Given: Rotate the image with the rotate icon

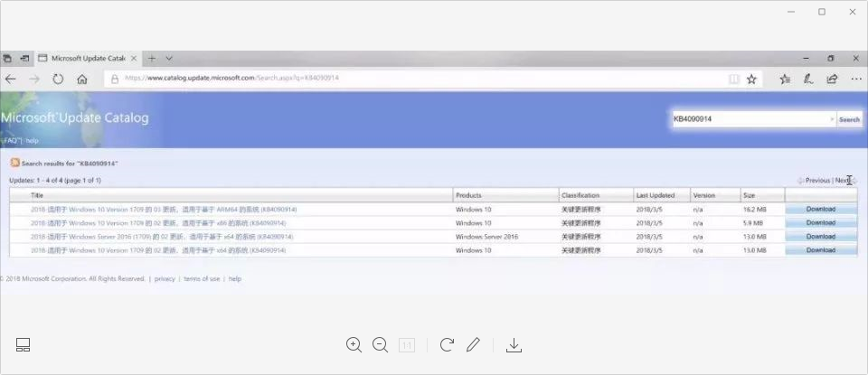Looking at the screenshot, I should coord(447,344).
